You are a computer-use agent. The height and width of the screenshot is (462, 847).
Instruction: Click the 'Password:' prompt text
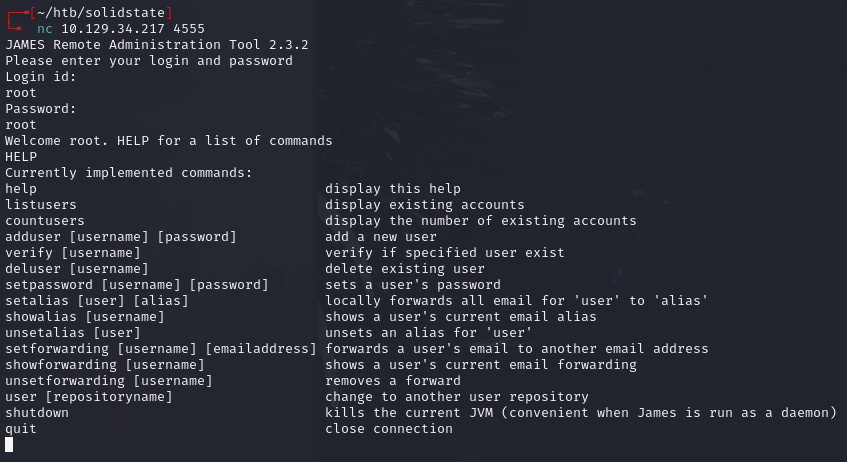pyautogui.click(x=41, y=108)
